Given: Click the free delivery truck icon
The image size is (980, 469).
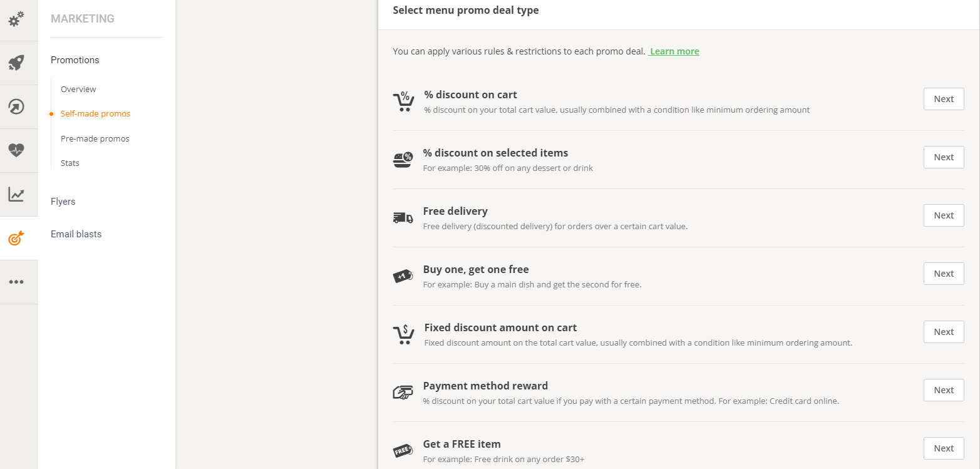Looking at the screenshot, I should (403, 217).
